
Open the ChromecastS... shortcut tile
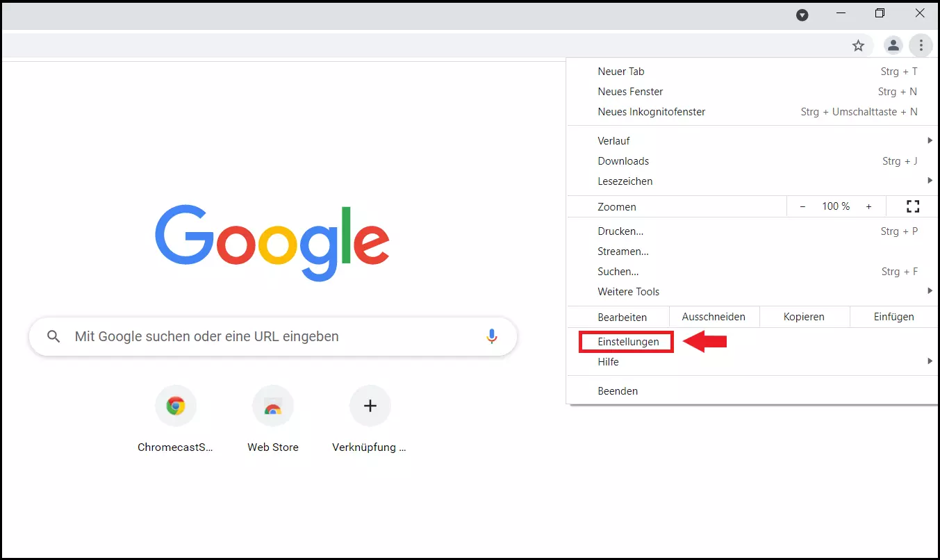coord(176,419)
